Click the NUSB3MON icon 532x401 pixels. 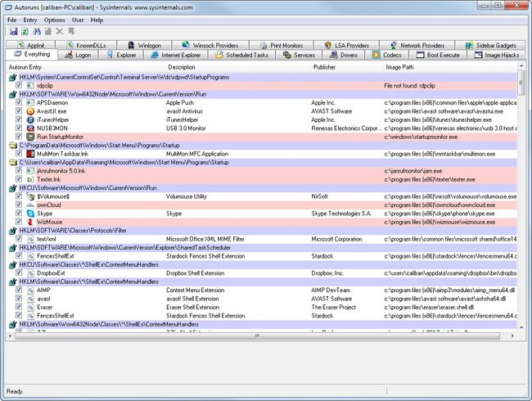pyautogui.click(x=30, y=128)
